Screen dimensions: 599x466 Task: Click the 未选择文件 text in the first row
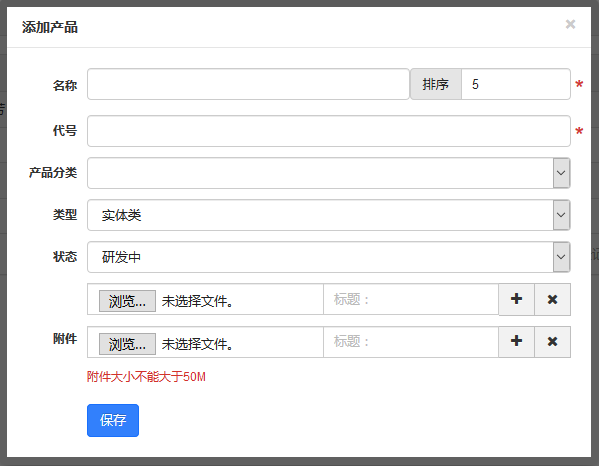coord(198,301)
